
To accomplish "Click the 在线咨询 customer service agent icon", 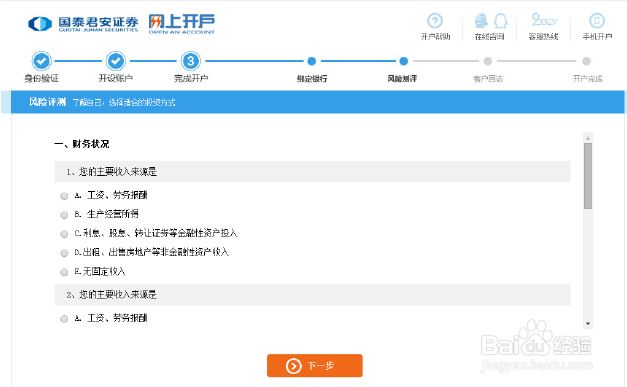I will 481,20.
